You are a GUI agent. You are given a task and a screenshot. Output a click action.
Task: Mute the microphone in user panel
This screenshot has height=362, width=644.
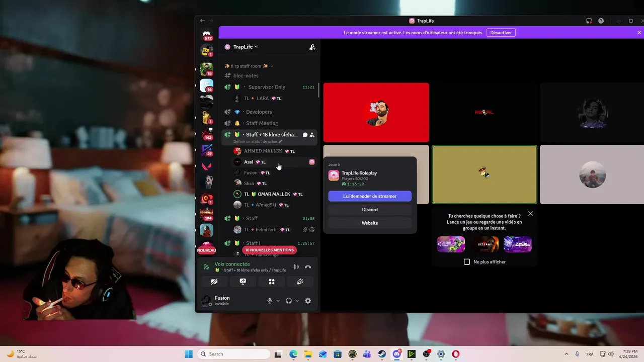tap(270, 301)
